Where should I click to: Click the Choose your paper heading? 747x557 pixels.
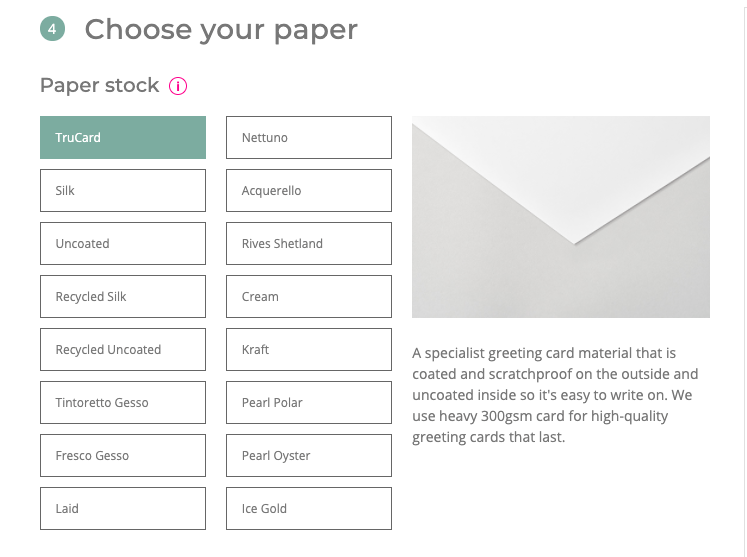tap(221, 30)
